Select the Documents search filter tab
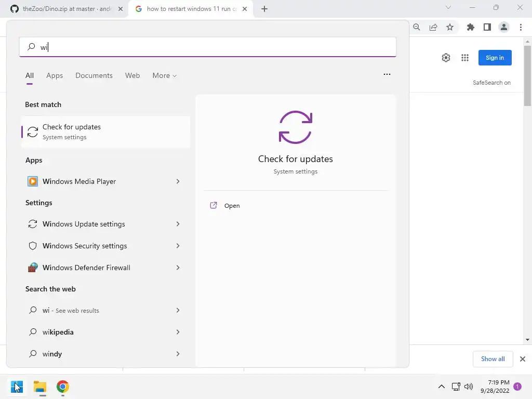 point(94,75)
